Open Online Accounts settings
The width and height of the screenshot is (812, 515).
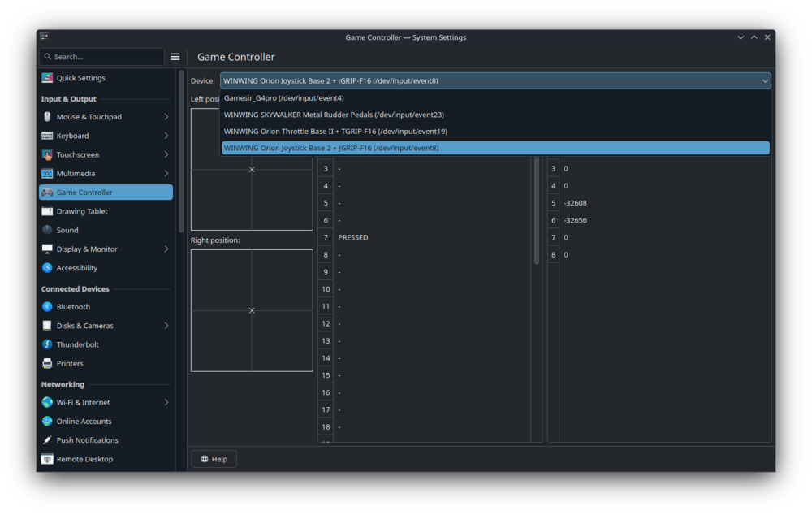pos(106,422)
